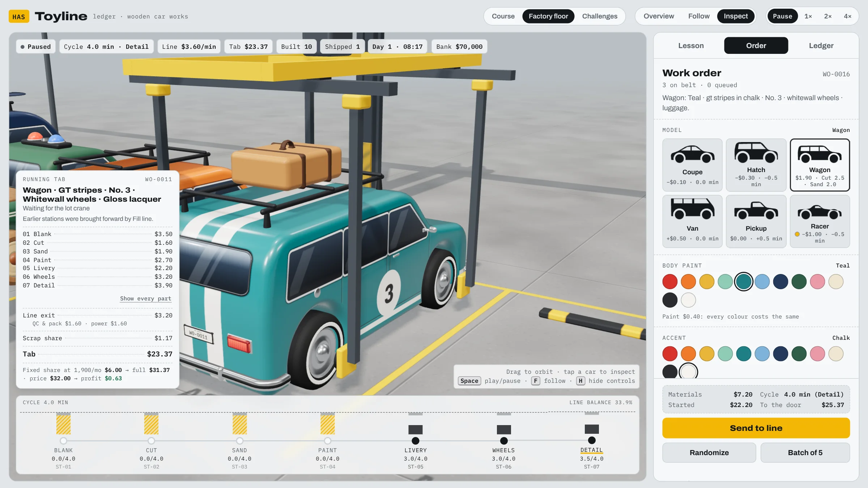
Task: Select the LIVERY station marker ST-05
Action: click(x=416, y=441)
